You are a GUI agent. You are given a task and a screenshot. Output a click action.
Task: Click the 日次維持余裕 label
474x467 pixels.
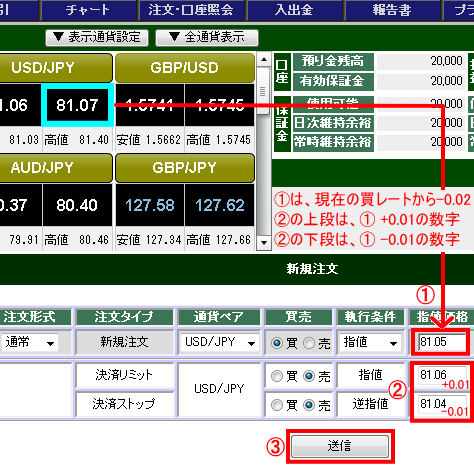pos(333,123)
